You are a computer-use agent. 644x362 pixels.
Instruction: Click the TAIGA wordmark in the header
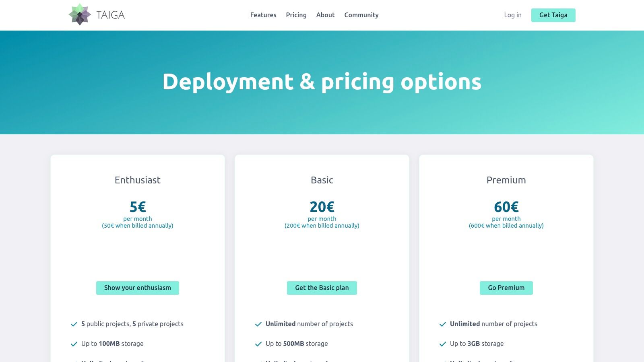111,15
